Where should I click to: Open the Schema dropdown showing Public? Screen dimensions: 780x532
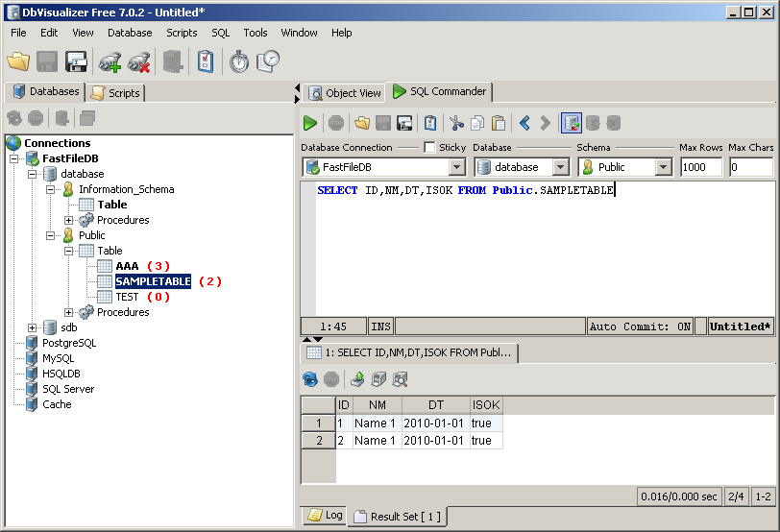[x=664, y=167]
